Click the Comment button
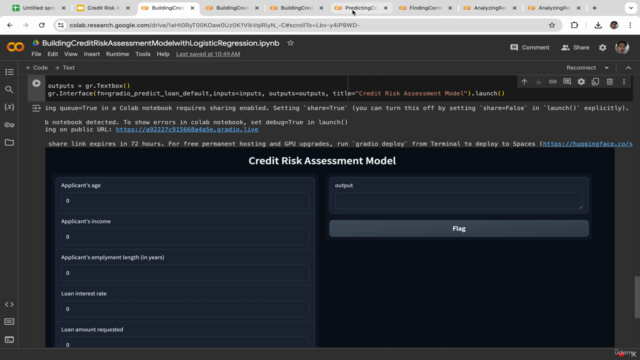Viewport: 640px width, 360px height. [530, 47]
